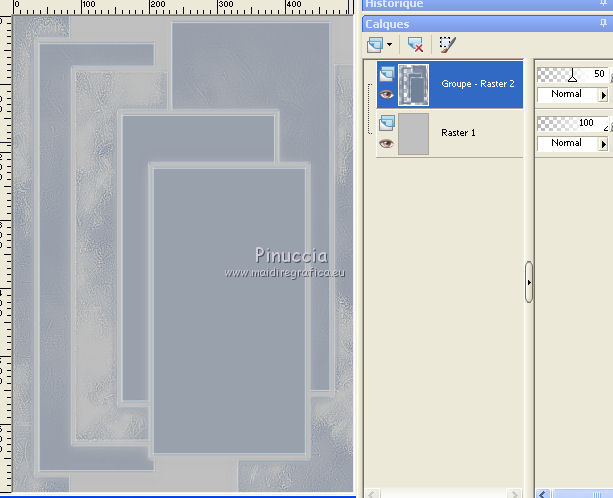
Task: Click the Groupe - Raster 2 layer thumbnail
Action: (413, 85)
